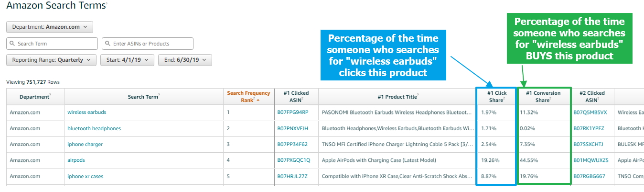644x192 pixels.
Task: Open the iphone xr cases search term
Action: coord(85,176)
